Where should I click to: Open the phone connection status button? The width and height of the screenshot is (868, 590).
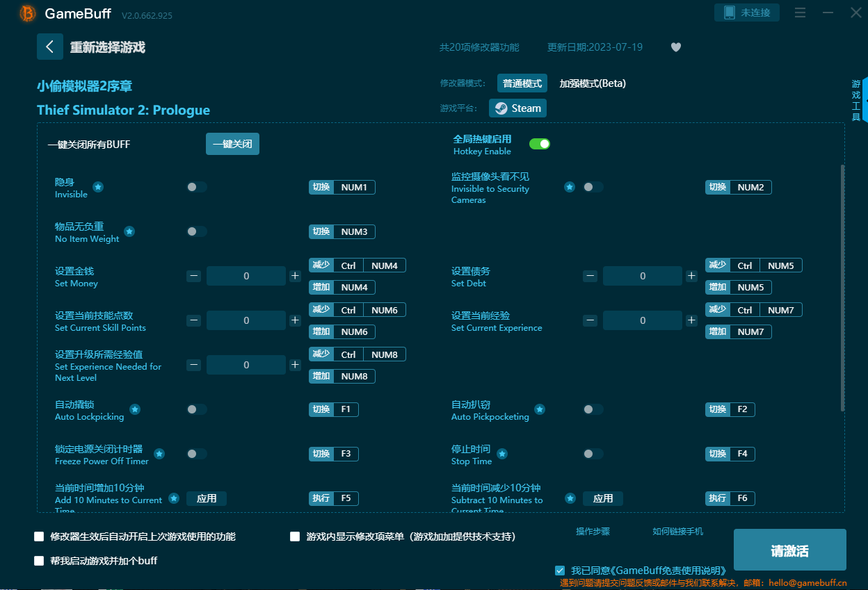coord(747,13)
